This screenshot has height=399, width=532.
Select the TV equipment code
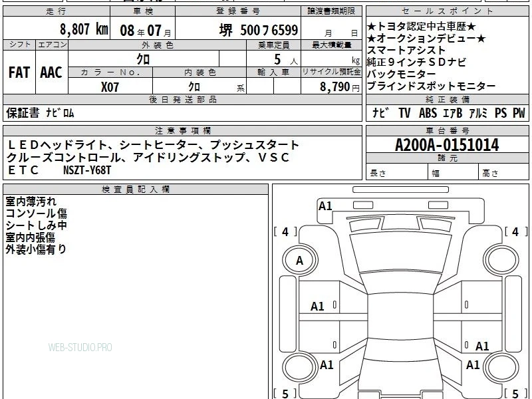click(405, 112)
